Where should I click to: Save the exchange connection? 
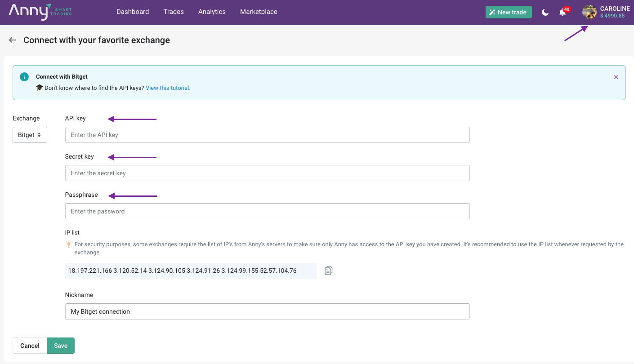(61, 346)
